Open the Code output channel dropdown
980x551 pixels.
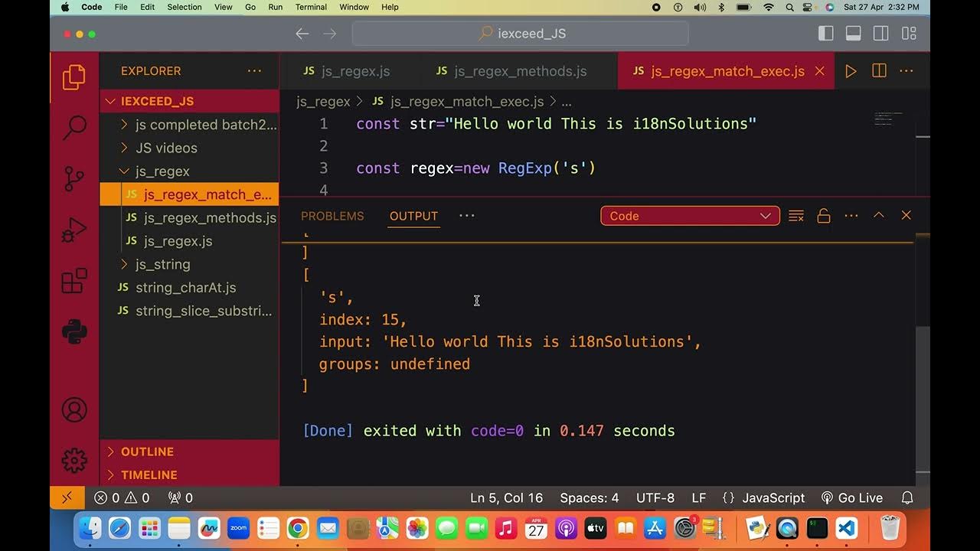(690, 216)
